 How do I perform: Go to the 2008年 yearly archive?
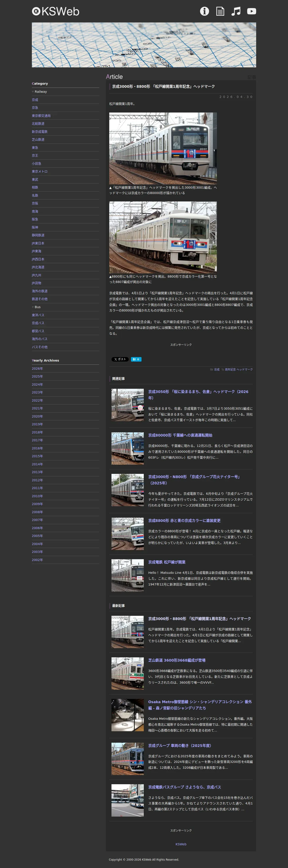click(x=37, y=512)
